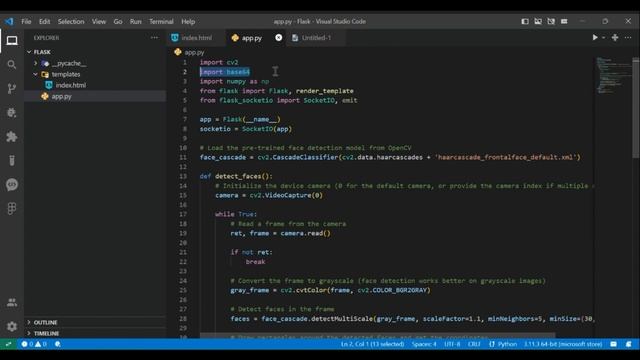This screenshot has width=640, height=360.
Task: Click 'while True:' line in editor
Action: [236, 214]
